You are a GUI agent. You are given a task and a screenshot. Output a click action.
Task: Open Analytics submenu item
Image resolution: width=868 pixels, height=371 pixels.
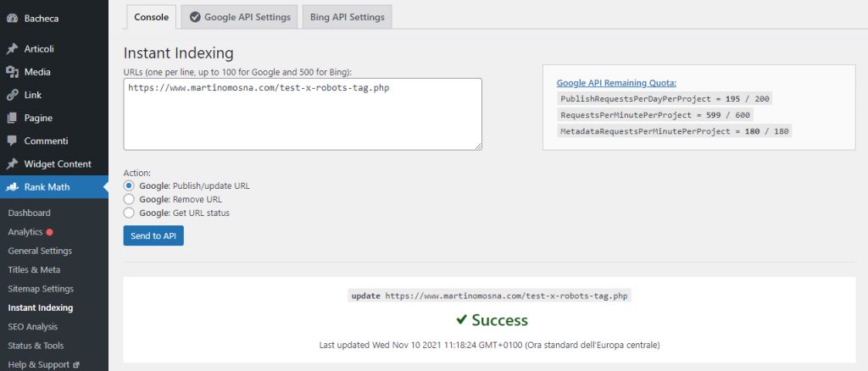[25, 232]
